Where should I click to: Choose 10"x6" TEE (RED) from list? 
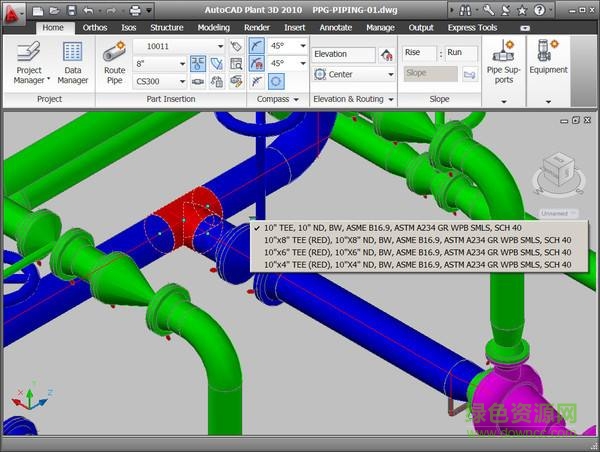click(416, 253)
